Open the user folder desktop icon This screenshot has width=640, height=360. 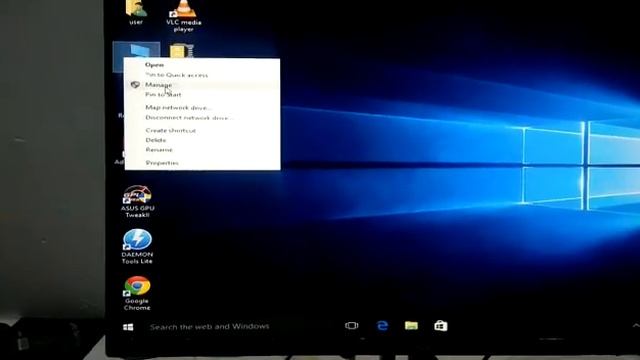tap(136, 12)
